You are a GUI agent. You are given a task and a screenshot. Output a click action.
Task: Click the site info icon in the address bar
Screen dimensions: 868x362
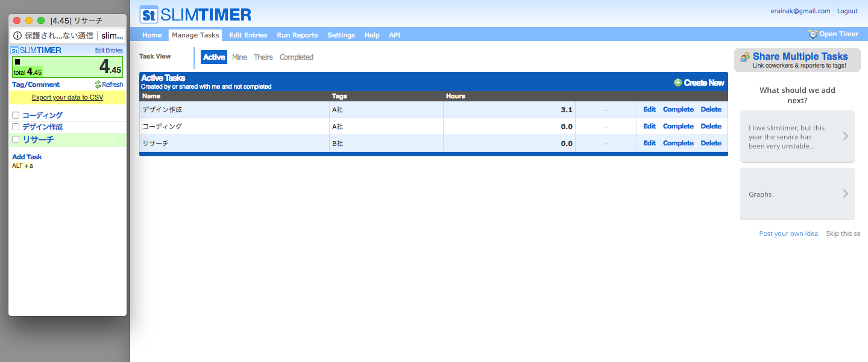[17, 36]
